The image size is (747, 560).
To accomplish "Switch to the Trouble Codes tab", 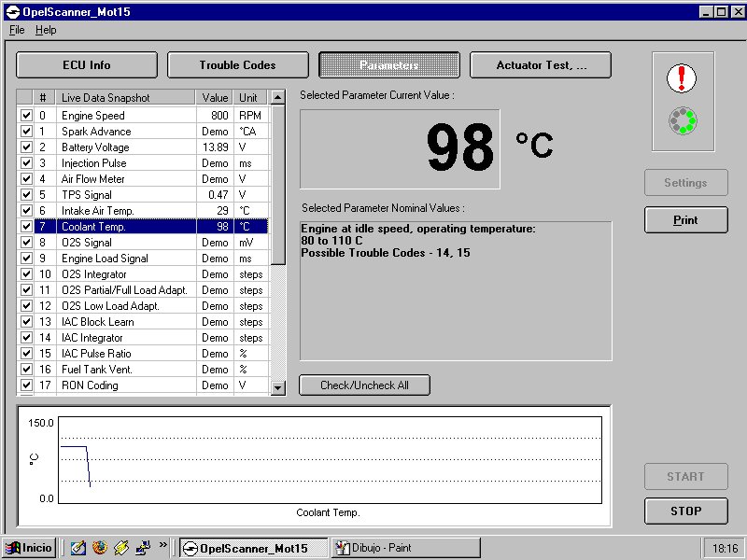I will point(238,64).
